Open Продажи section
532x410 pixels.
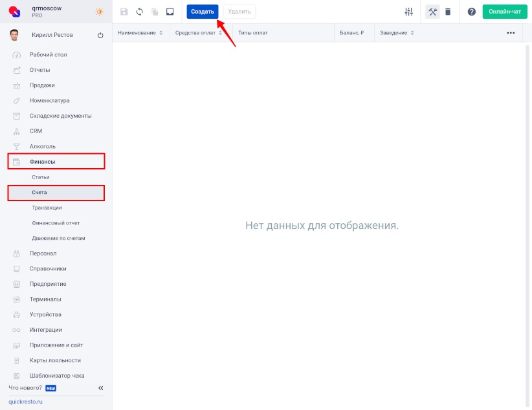(x=42, y=85)
